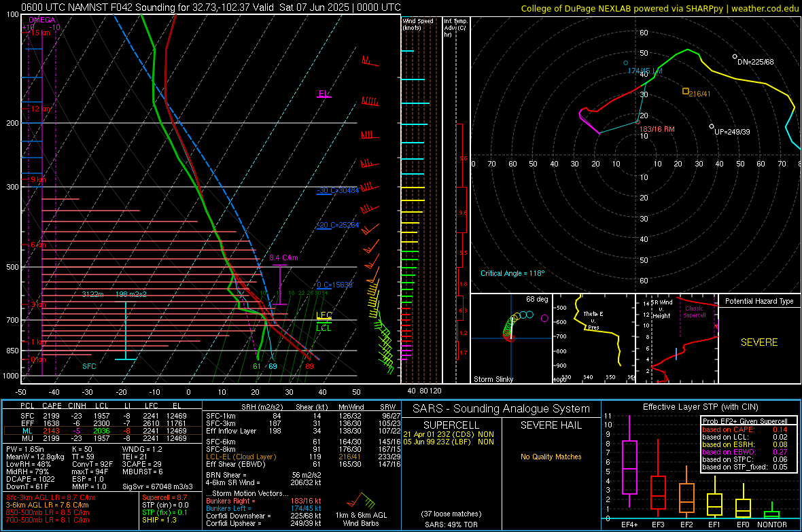Click the Effective Layer STP (with CIN) title
This screenshot has width=802, height=532.
700,407
